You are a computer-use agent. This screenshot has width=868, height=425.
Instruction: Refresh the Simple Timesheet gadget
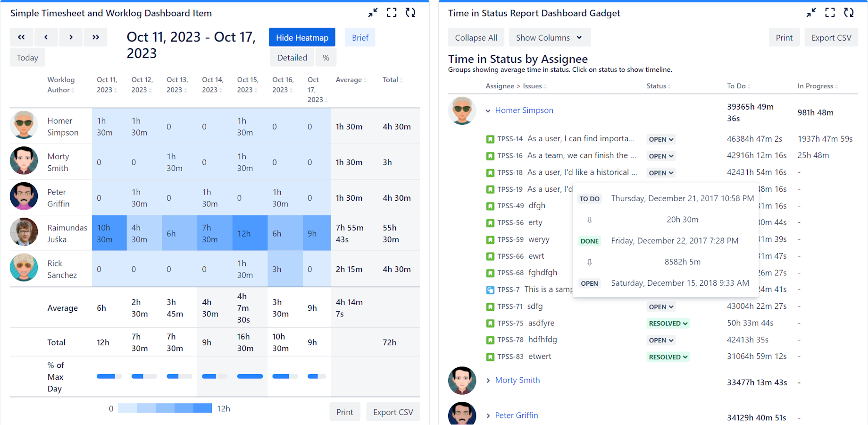coord(410,13)
